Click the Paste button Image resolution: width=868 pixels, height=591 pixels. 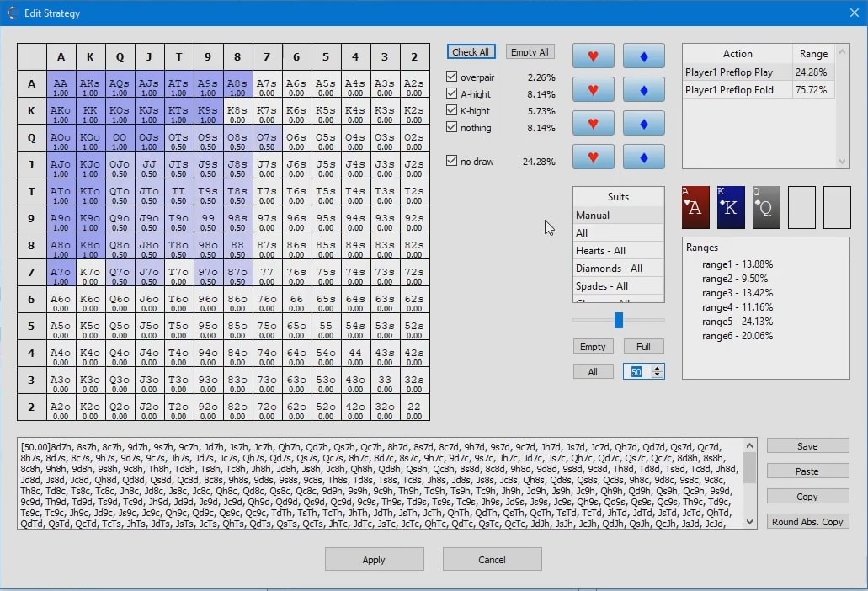pos(807,471)
